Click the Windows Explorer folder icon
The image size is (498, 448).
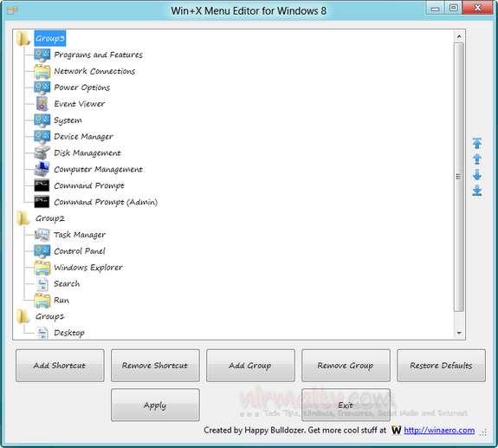(42, 268)
